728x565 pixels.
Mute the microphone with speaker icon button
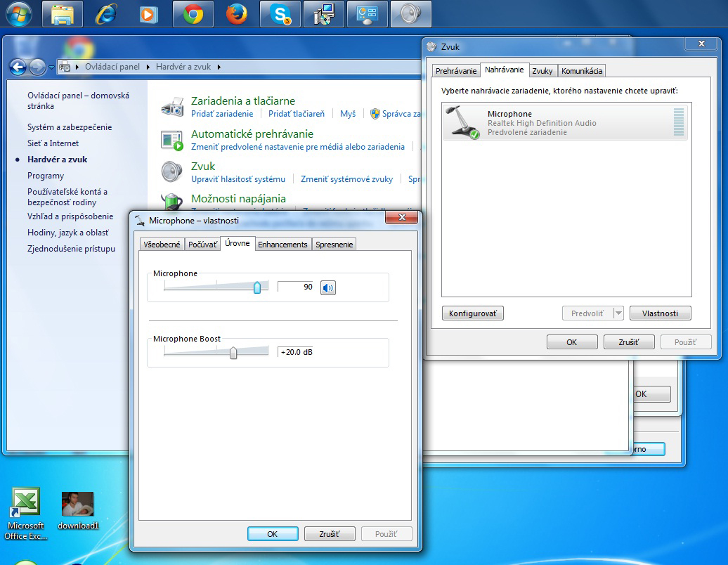(x=327, y=288)
